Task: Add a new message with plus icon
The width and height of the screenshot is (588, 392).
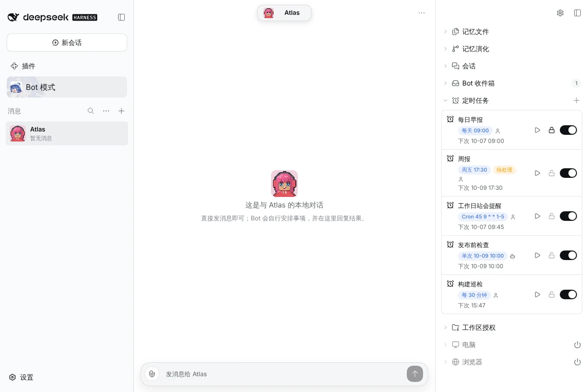Action: (x=121, y=111)
